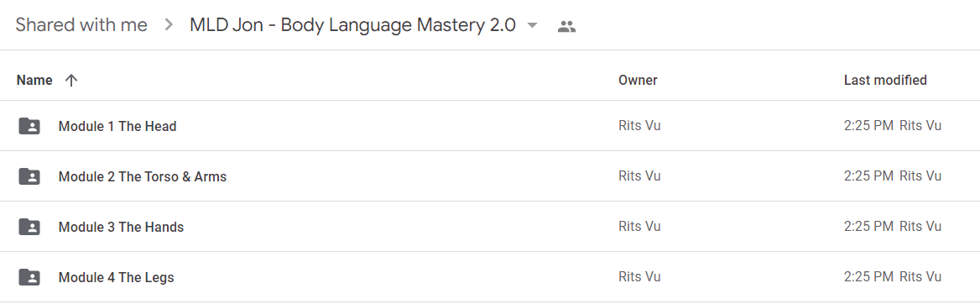Viewport: 980px width, 304px height.
Task: Select the Module 2 The Torso & Arms name
Action: point(143,177)
